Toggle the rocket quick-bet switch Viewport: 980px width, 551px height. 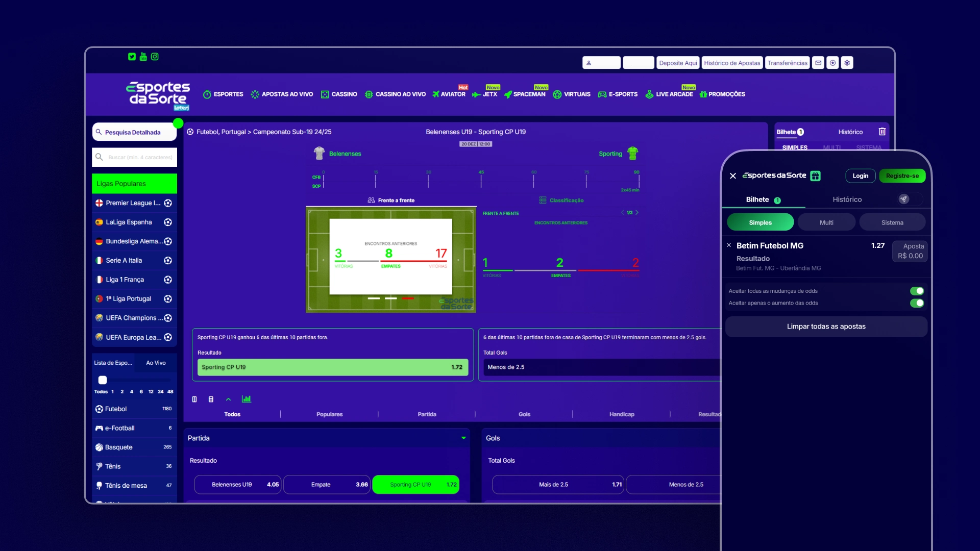[x=910, y=199]
